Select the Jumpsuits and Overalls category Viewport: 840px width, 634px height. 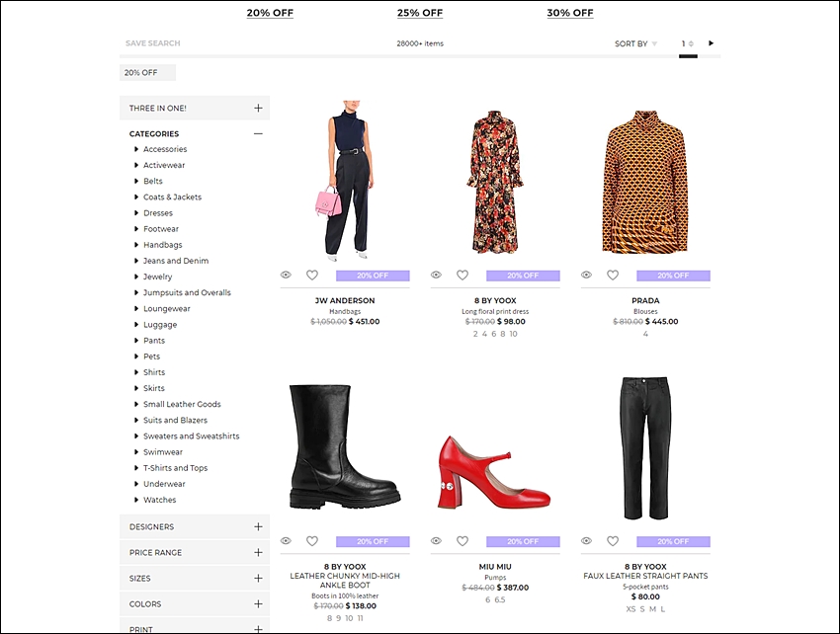click(x=187, y=292)
